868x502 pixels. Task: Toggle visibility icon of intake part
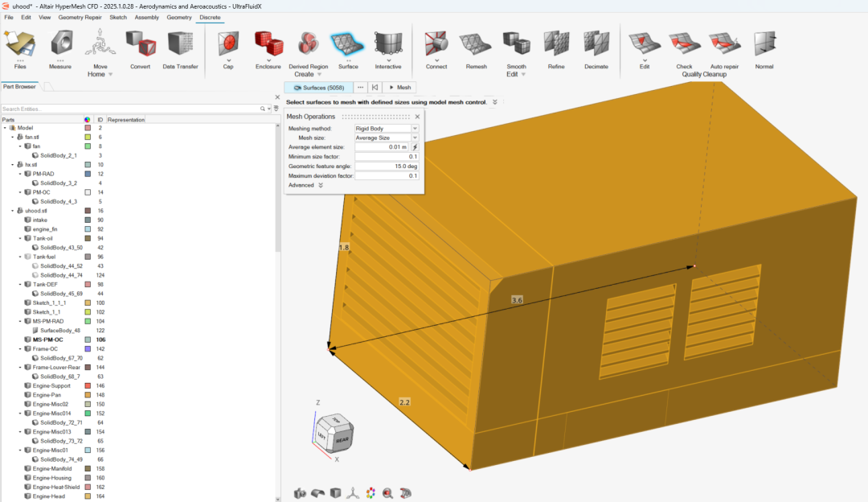click(x=27, y=220)
